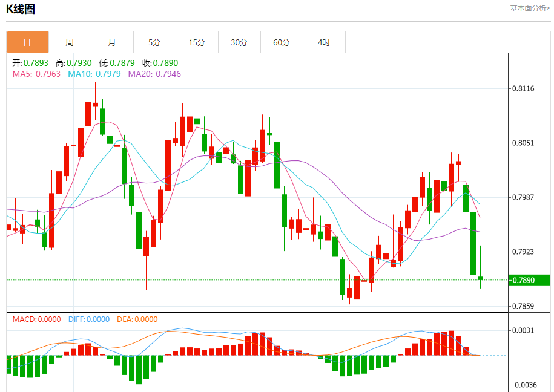
Task: Click the last green candlestick near 0.7890
Action: [x=481, y=278]
